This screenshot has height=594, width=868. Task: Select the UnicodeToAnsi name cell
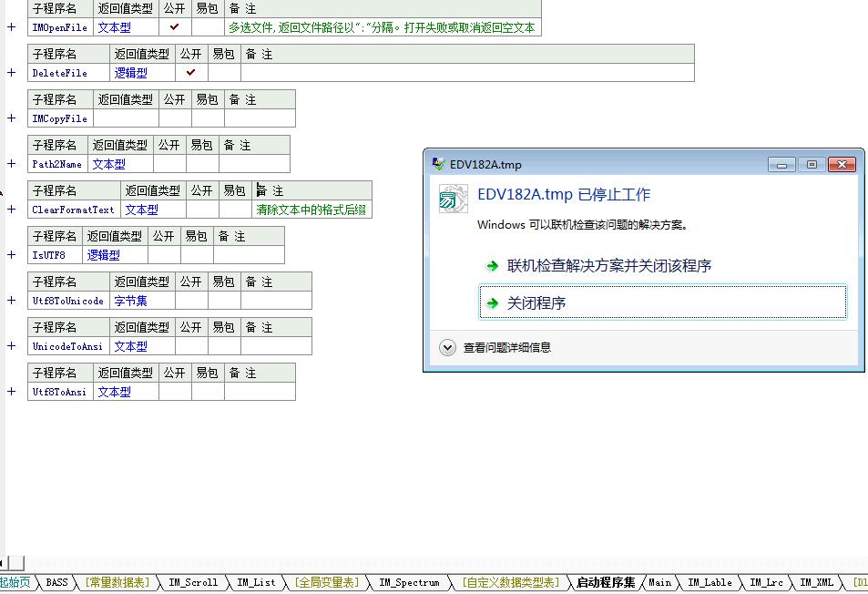pyautogui.click(x=68, y=346)
